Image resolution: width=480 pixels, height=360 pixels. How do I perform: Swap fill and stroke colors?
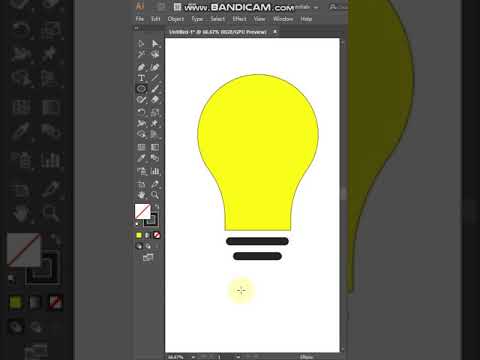[x=157, y=207]
